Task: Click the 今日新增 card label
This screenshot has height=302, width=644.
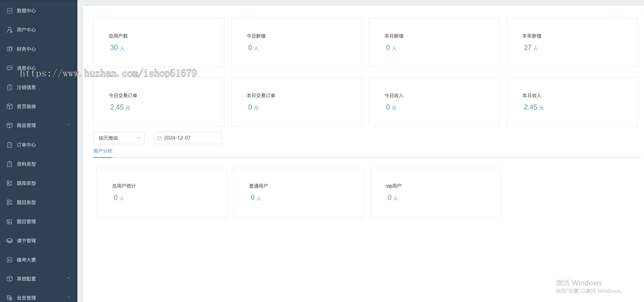Action: tap(256, 36)
